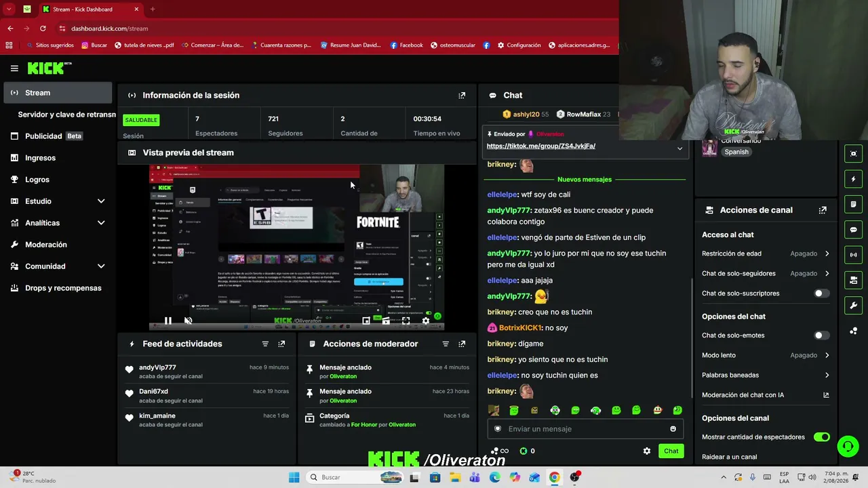Pop out the Información de la sesión panel
Viewport: 868px width, 488px height.
462,96
